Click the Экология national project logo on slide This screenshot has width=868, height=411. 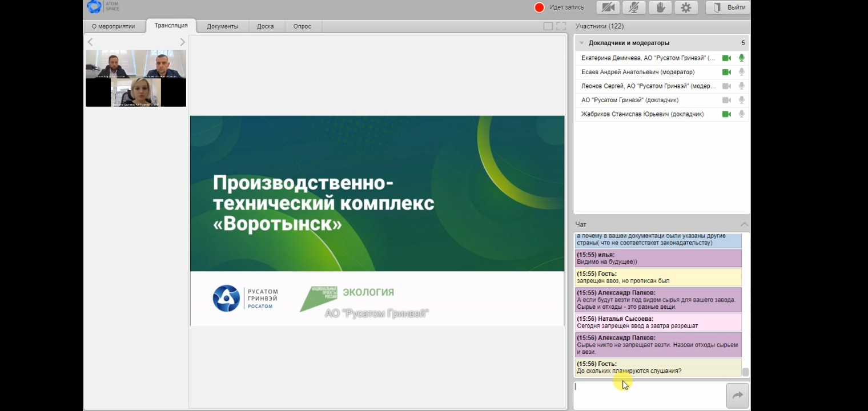click(x=347, y=299)
